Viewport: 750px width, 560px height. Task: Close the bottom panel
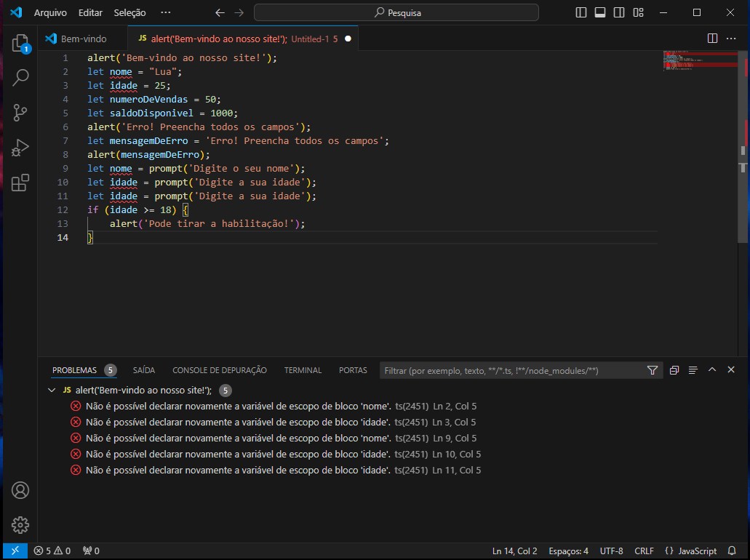(x=731, y=369)
